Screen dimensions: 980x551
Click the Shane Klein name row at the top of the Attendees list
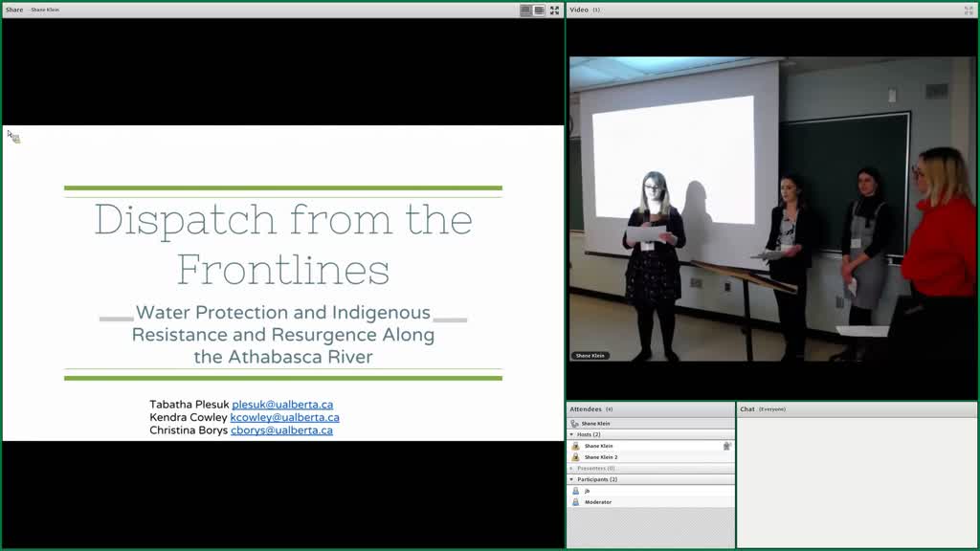coord(651,424)
